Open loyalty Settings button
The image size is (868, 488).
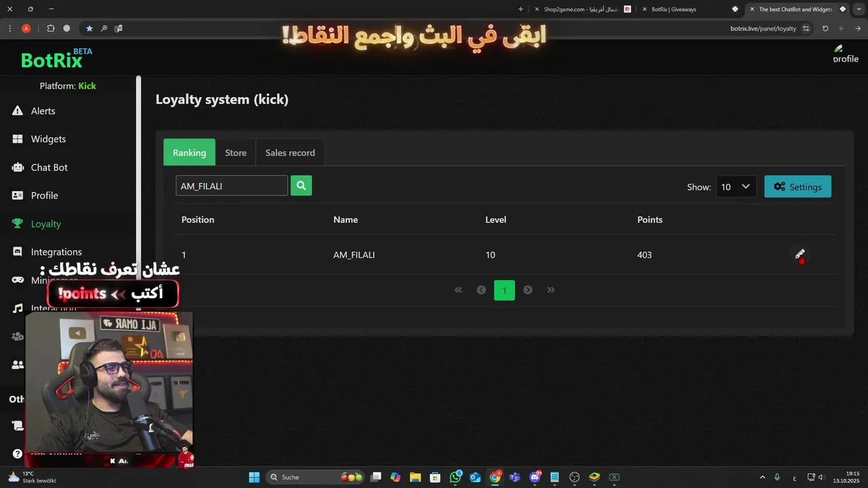pyautogui.click(x=797, y=186)
